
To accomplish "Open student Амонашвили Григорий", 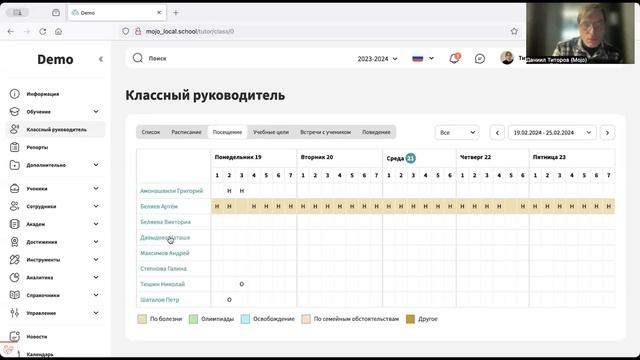I will coord(171,191).
